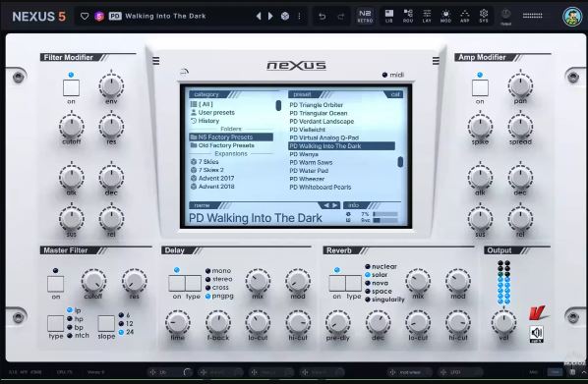Select the 12 dB filter slope
This screenshot has height=384, width=588.
[126, 324]
